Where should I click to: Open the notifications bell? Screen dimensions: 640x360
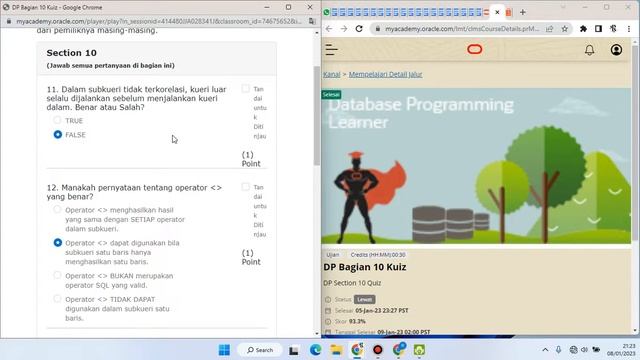click(x=589, y=50)
